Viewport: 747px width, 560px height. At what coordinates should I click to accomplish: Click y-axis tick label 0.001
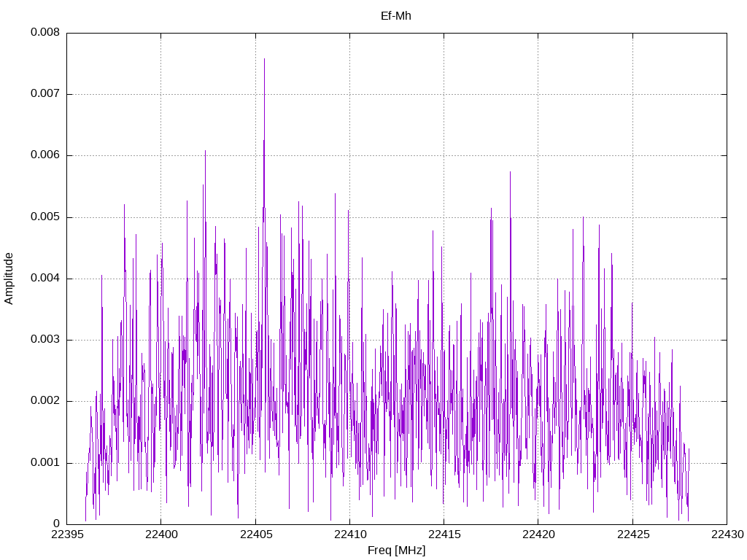[45, 462]
